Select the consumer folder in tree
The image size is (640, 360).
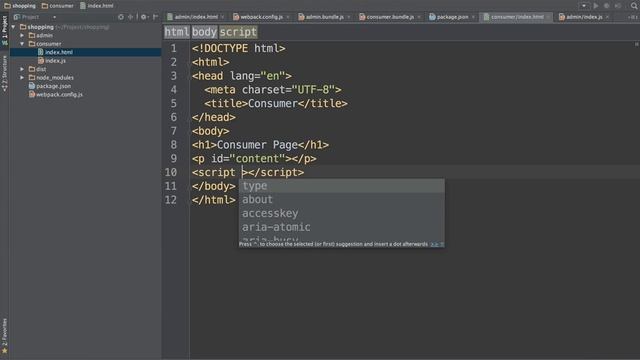click(45, 44)
